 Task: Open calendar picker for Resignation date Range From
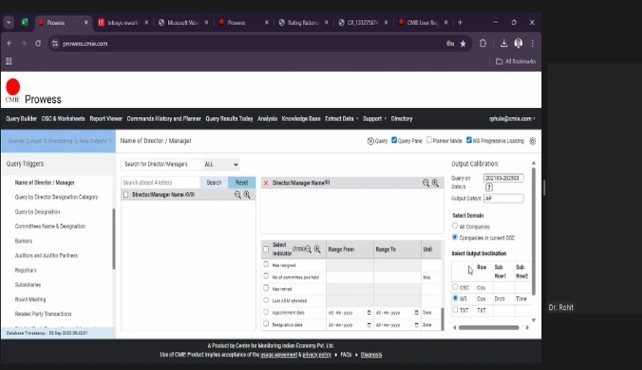coord(369,325)
